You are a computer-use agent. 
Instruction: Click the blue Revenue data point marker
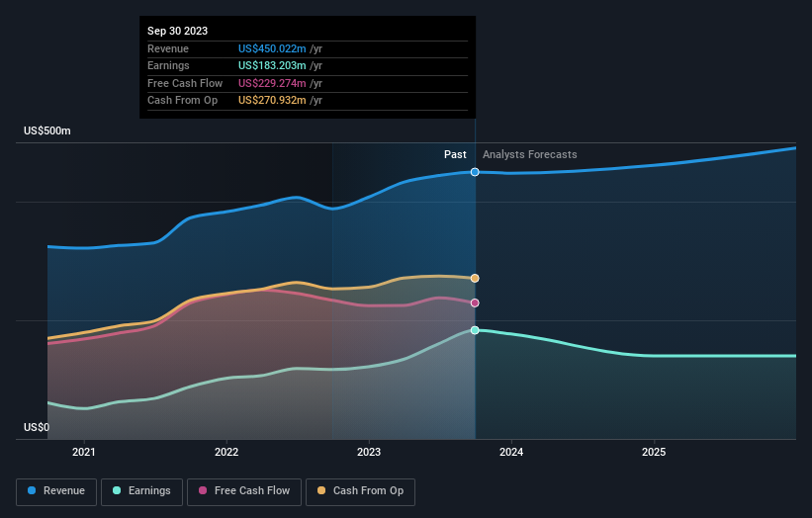475,172
